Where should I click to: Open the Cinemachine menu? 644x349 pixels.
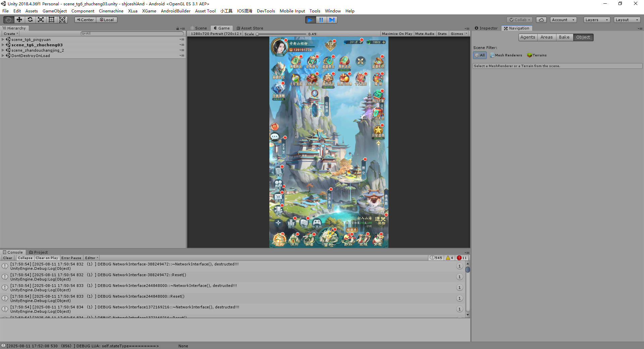click(x=111, y=11)
